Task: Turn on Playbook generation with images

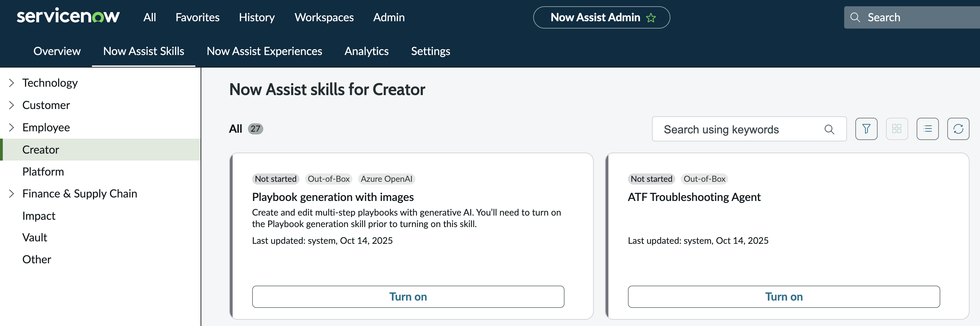Action: [x=408, y=297]
